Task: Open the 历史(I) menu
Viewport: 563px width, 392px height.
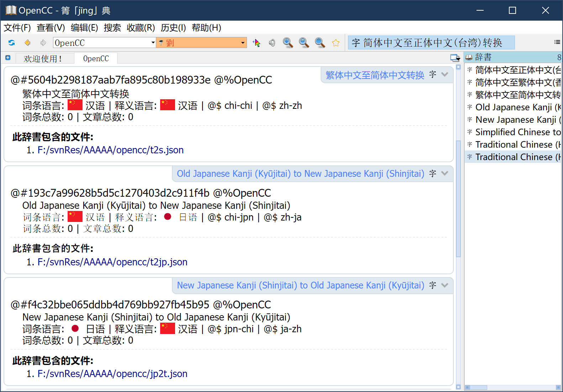Action: click(x=173, y=28)
